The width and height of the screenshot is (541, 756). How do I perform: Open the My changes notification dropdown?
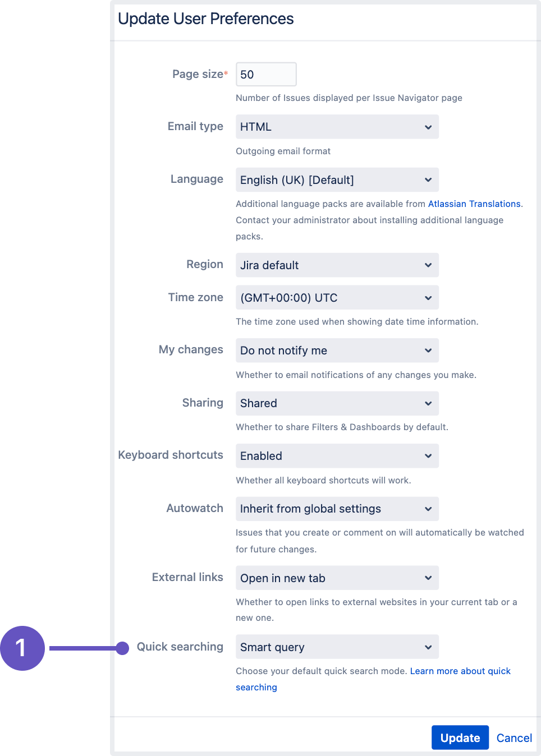click(337, 350)
